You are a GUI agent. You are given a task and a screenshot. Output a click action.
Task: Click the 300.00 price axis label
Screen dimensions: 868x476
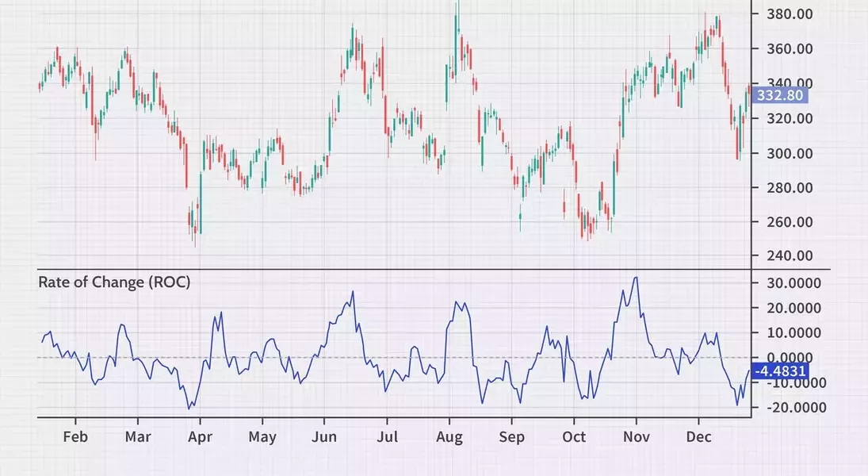pos(790,153)
